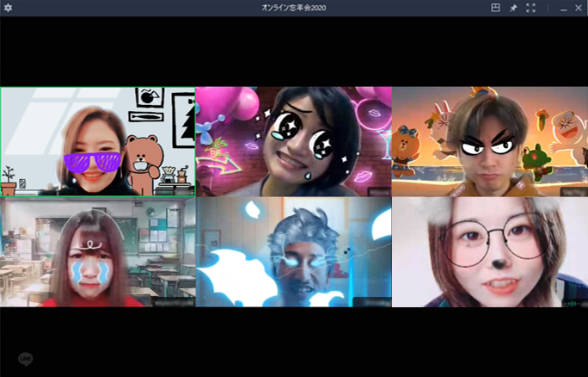Select the angry eyebrows participant video
The width and height of the screenshot is (588, 377).
tap(490, 141)
